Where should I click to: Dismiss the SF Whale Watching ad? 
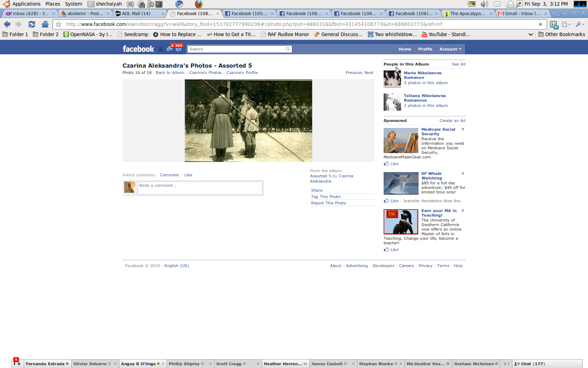point(463,173)
